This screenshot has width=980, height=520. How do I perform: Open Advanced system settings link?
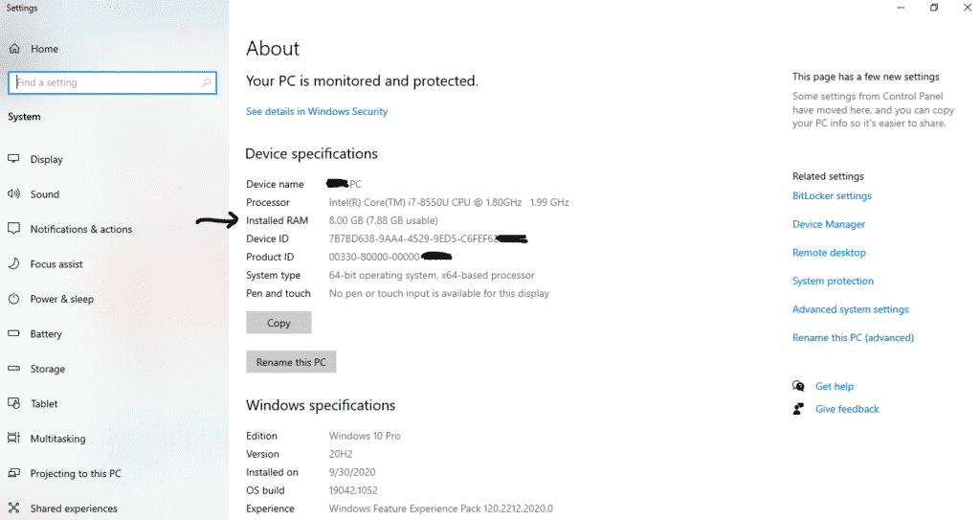[x=851, y=309]
